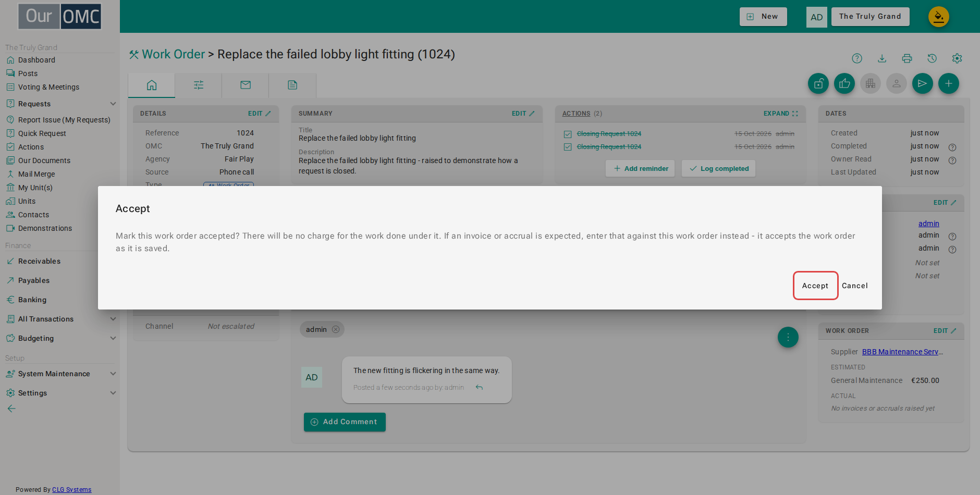This screenshot has height=495, width=980.
Task: Click the Add reminder button
Action: [x=640, y=168]
